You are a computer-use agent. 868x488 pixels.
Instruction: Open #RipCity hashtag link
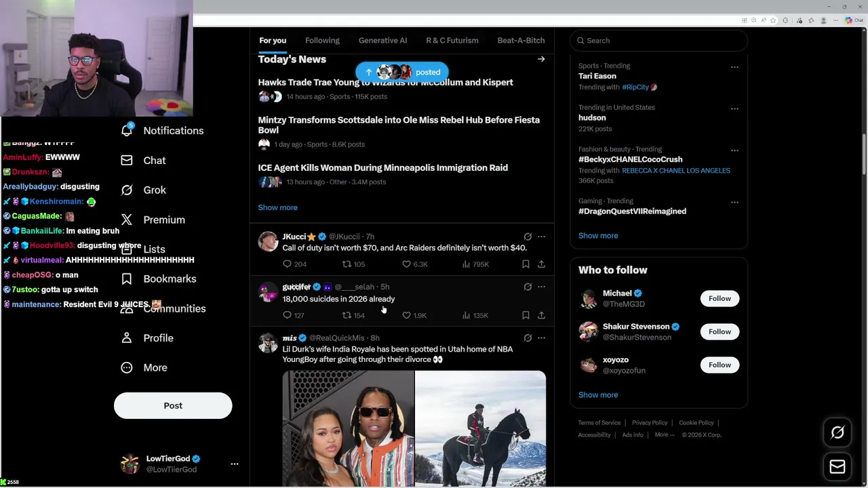pos(635,87)
